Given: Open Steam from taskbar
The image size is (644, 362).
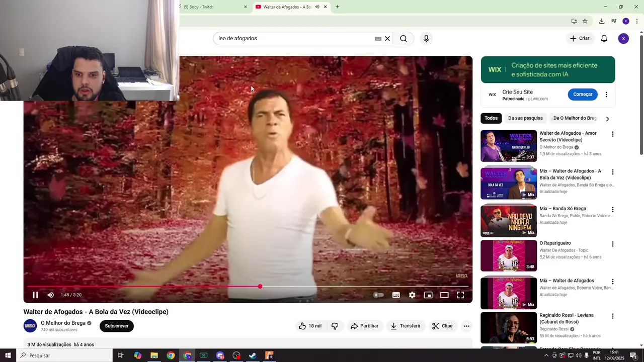Looking at the screenshot, I should click(x=253, y=355).
